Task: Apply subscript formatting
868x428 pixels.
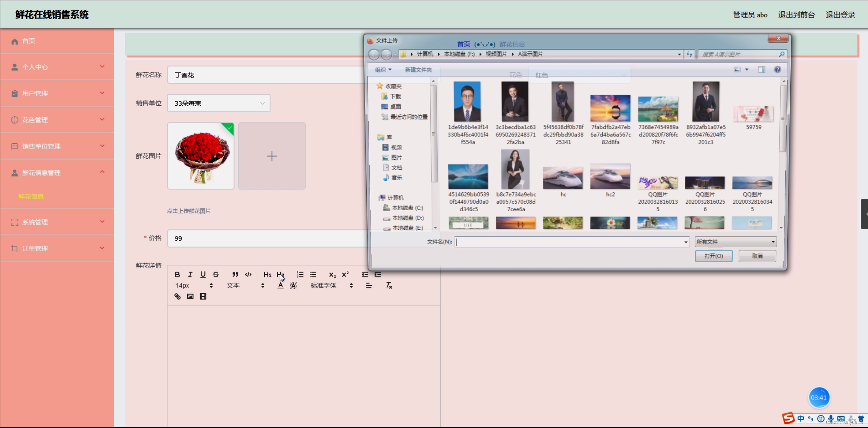Action: pyautogui.click(x=332, y=275)
